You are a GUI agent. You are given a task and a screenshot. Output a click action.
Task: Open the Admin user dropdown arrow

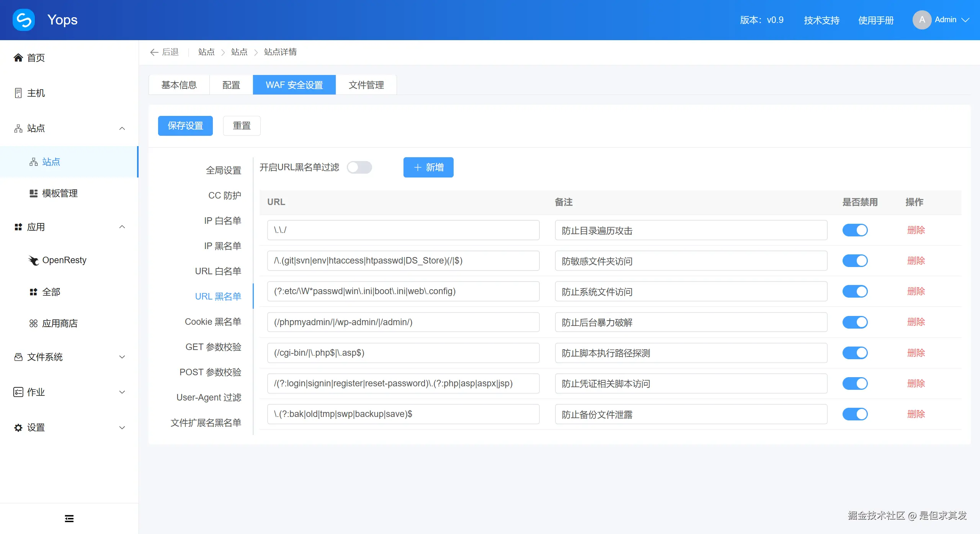pyautogui.click(x=965, y=20)
